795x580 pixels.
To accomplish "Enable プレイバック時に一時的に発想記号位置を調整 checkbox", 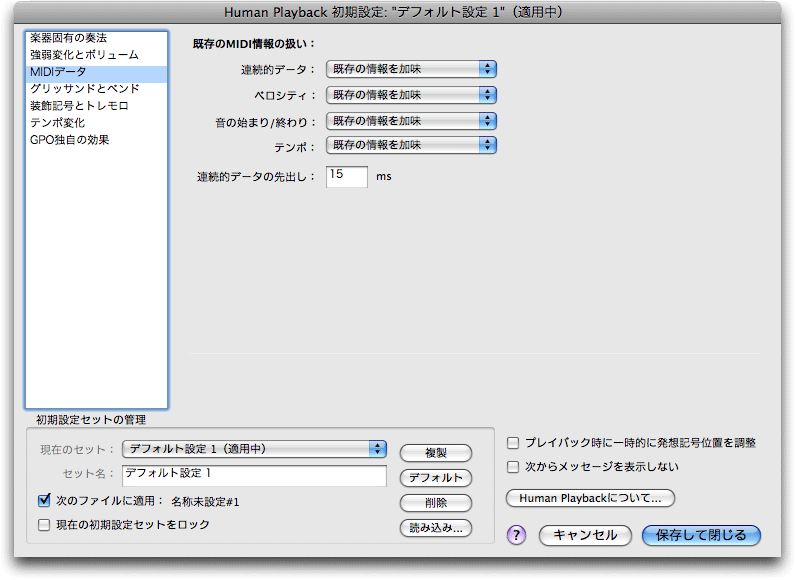I will click(x=513, y=443).
